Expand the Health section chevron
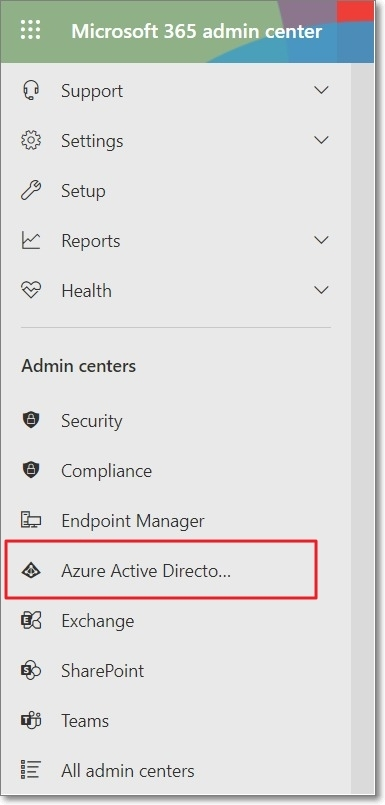 321,290
